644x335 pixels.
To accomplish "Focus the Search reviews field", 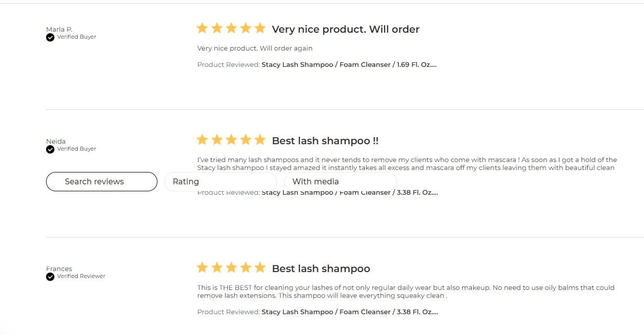I will tap(101, 181).
